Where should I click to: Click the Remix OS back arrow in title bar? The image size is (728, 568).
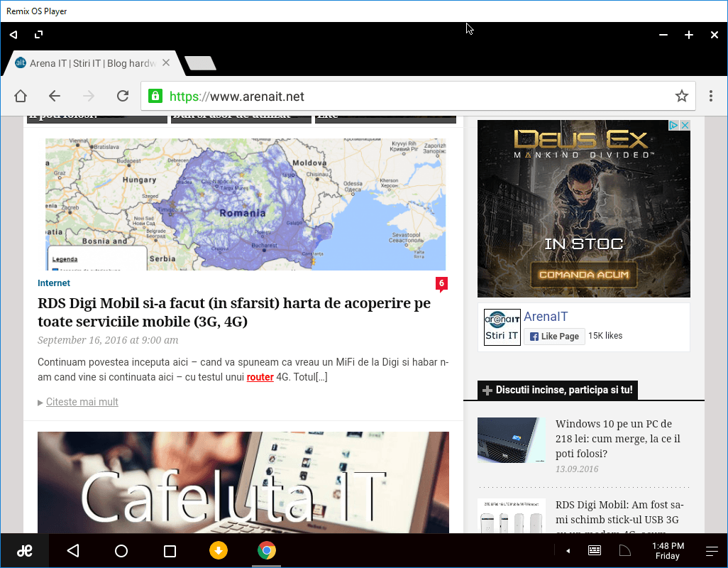pos(13,34)
